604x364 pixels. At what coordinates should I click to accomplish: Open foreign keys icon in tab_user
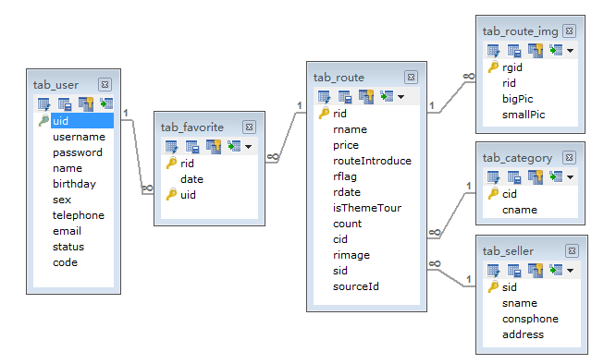coord(85,103)
